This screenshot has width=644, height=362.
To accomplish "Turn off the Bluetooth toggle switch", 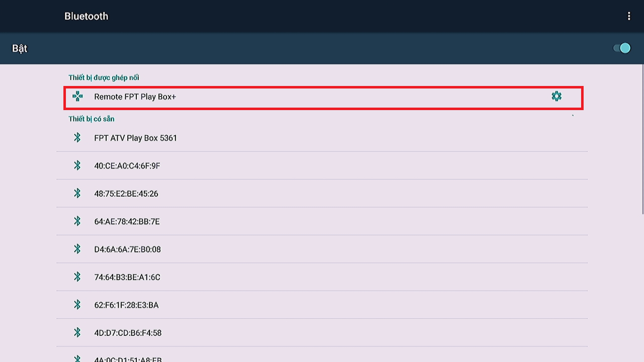I will [622, 48].
